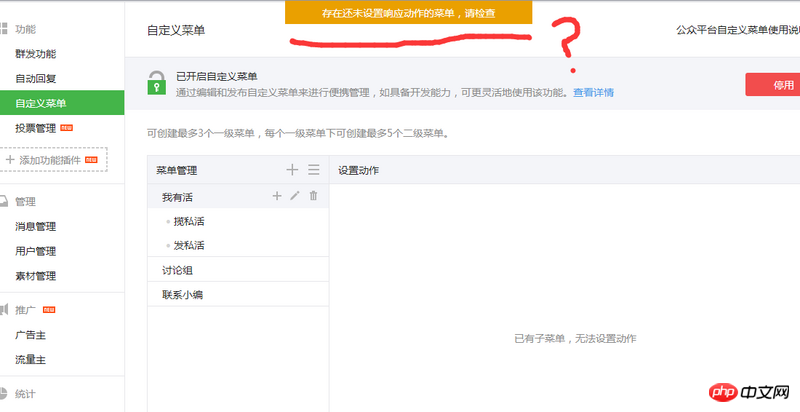Click the 统计 section label

[26, 394]
